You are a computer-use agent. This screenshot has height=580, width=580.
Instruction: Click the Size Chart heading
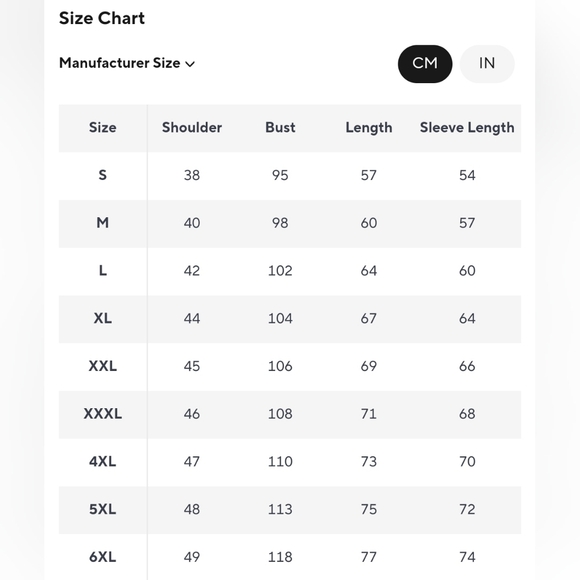[102, 18]
